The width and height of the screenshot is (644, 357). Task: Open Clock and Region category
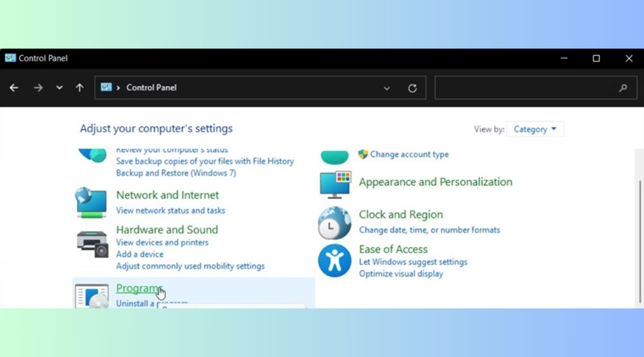[401, 215]
